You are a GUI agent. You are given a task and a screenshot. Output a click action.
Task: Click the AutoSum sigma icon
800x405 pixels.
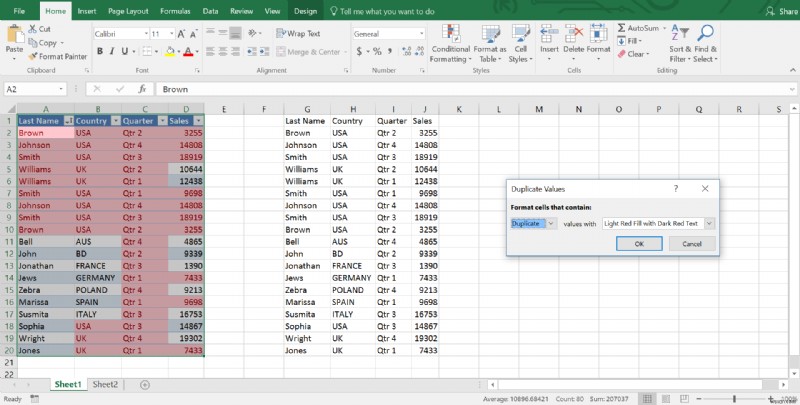(x=621, y=28)
